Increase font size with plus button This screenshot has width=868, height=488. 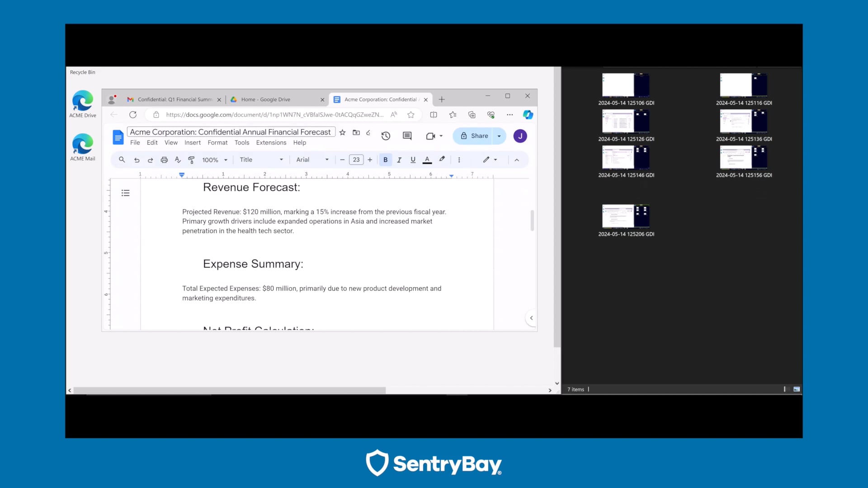point(370,160)
